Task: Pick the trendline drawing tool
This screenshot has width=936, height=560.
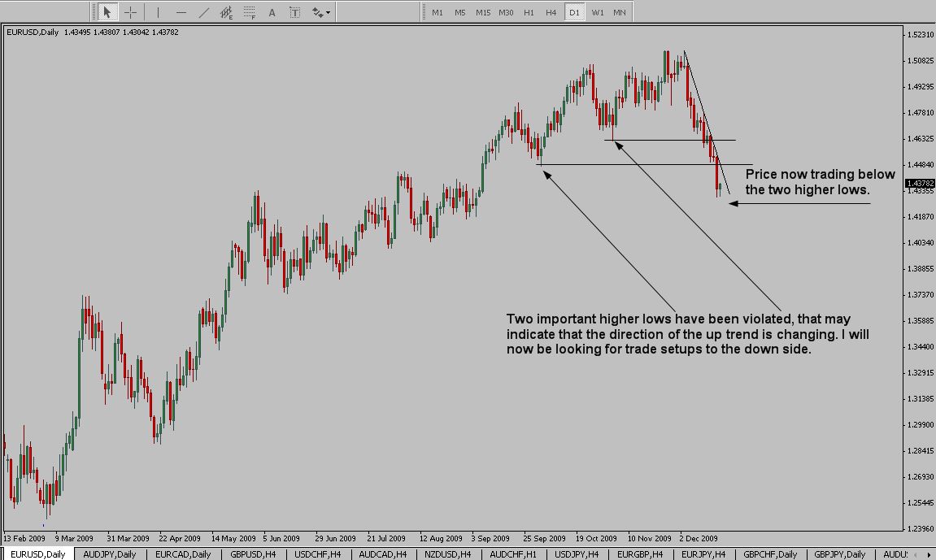Action: point(203,12)
